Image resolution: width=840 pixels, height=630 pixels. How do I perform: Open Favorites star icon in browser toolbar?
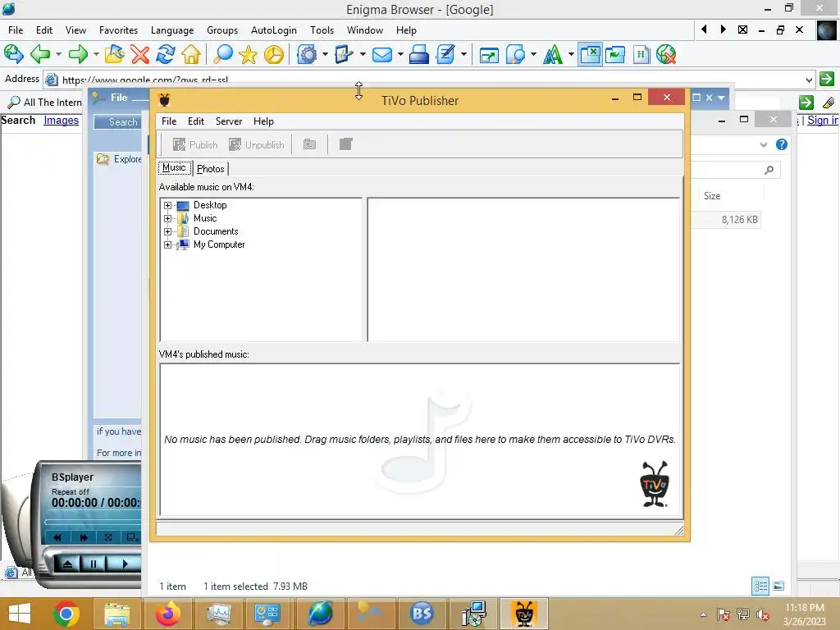point(248,54)
